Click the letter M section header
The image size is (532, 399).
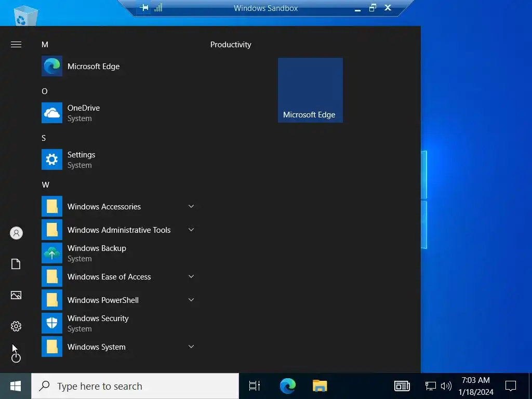tap(45, 45)
